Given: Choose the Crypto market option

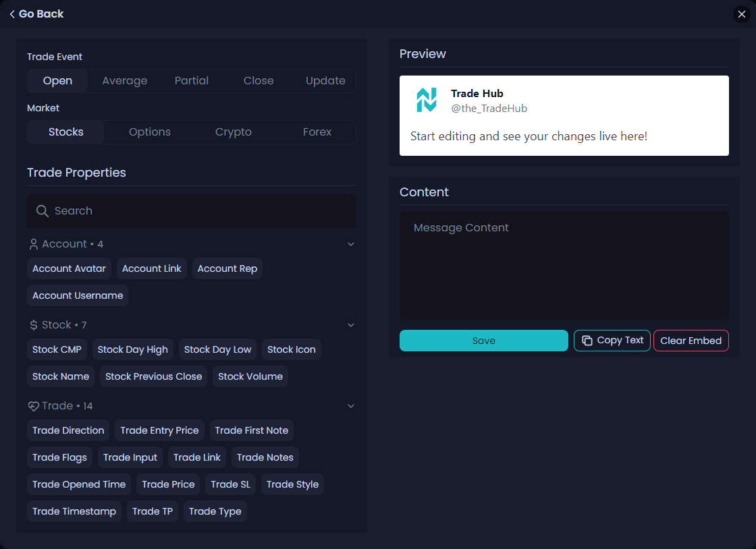Looking at the screenshot, I should 234,132.
